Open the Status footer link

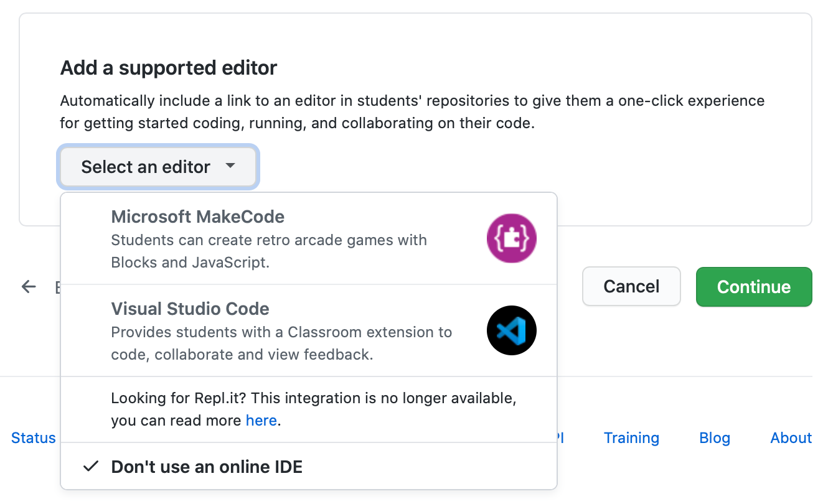[34, 438]
